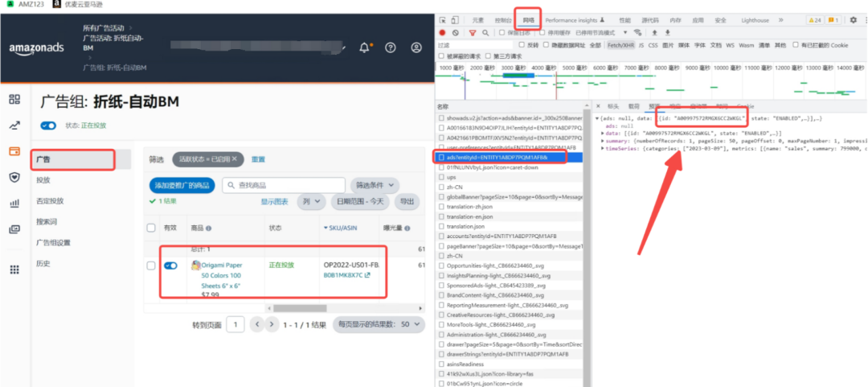Toggle the Origami Paper ad 有效 switch

coord(170,266)
